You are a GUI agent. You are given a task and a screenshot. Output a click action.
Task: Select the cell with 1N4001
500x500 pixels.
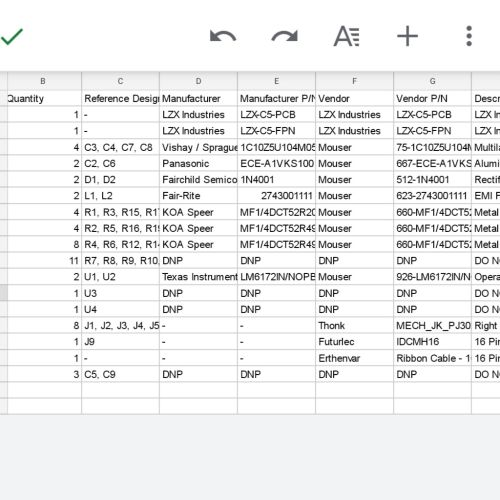coord(277,180)
